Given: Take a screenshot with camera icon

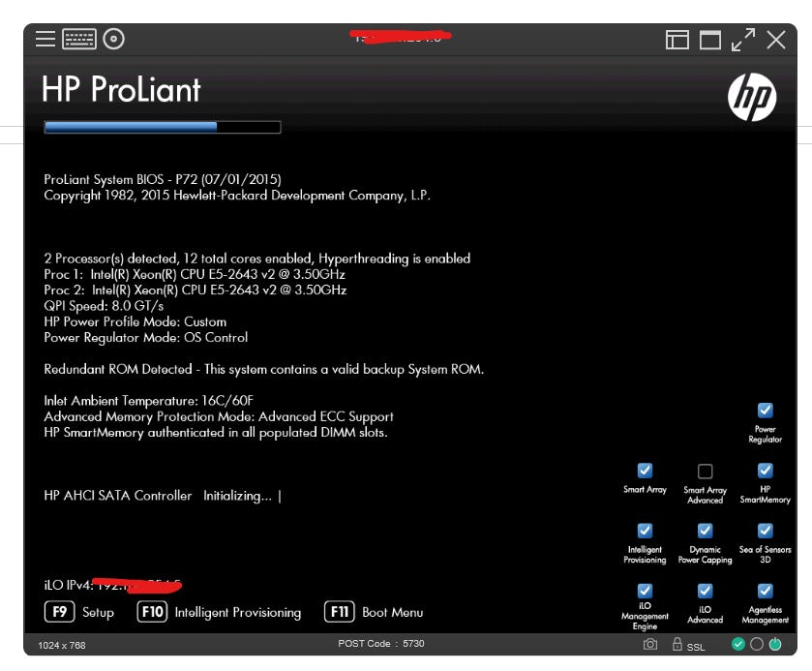Looking at the screenshot, I should tap(650, 644).
